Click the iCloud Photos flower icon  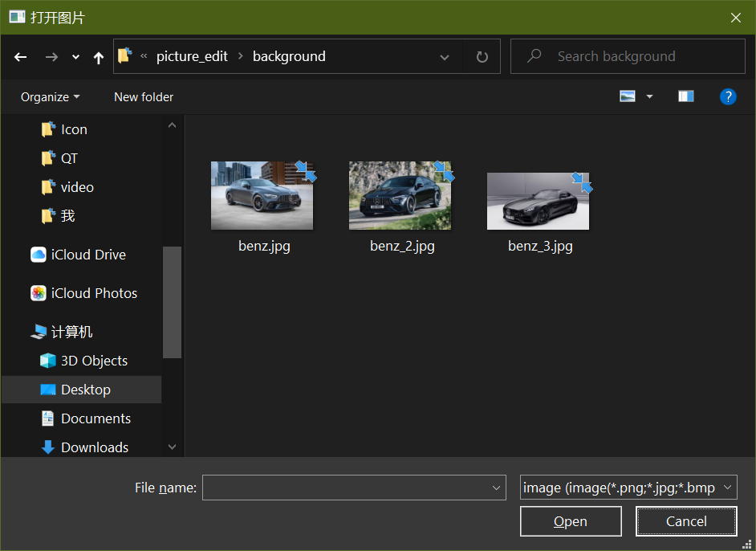pyautogui.click(x=38, y=293)
